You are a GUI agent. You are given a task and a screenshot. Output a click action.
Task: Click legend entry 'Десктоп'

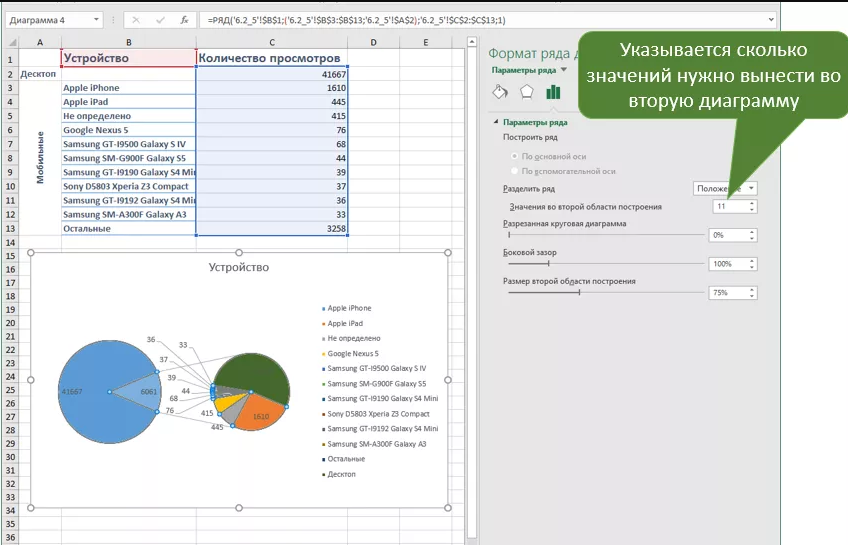[x=341, y=474]
